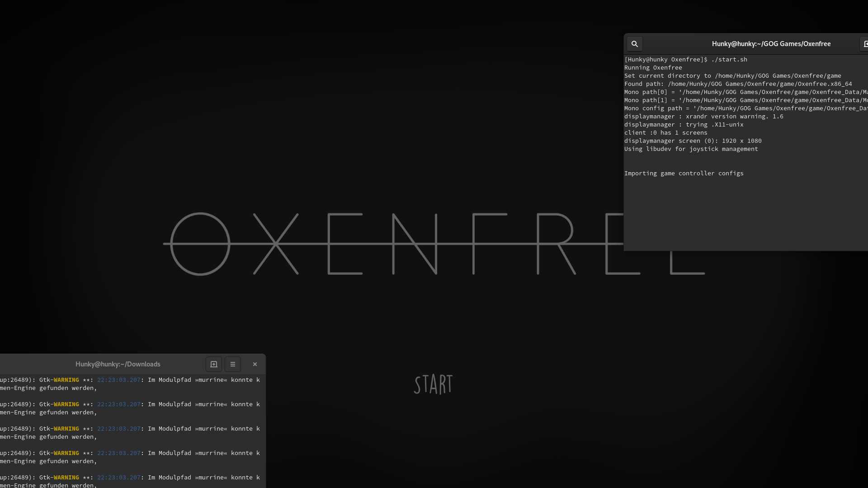
Task: Click the './start.sh' command line in terminal
Action: [x=729, y=60]
